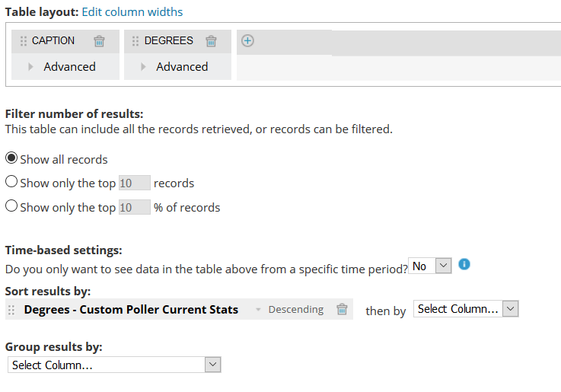The height and width of the screenshot is (392, 561).
Task: Select Show all records option
Action: coord(11,159)
